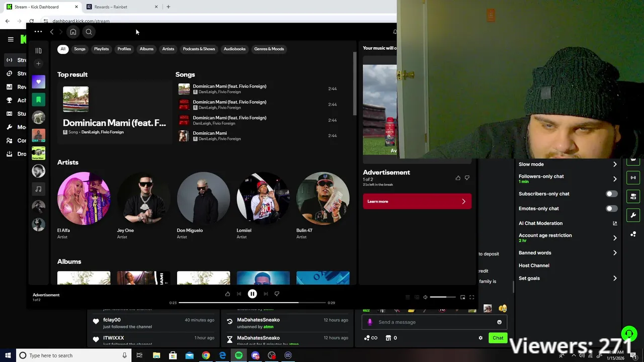Adjust Spotify volume slider
The height and width of the screenshot is (362, 644).
tap(443, 297)
